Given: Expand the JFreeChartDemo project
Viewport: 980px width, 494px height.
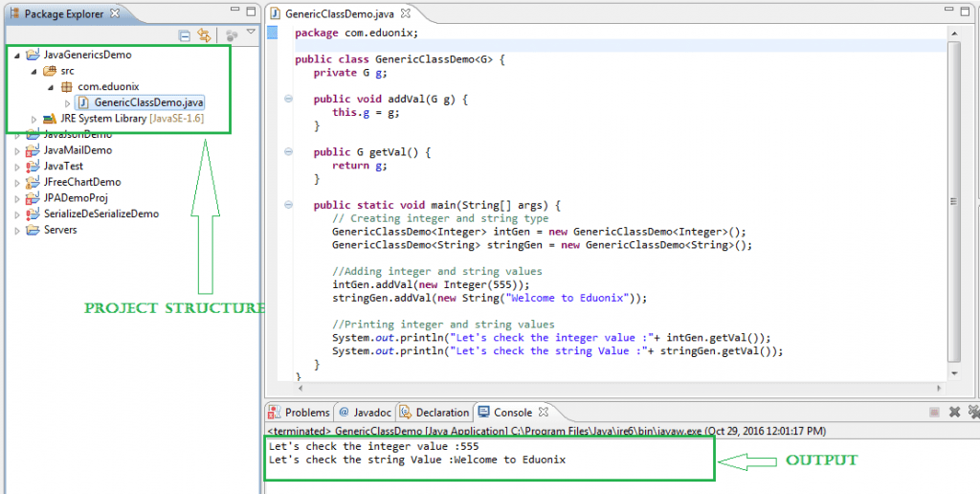Looking at the screenshot, I should 17,182.
